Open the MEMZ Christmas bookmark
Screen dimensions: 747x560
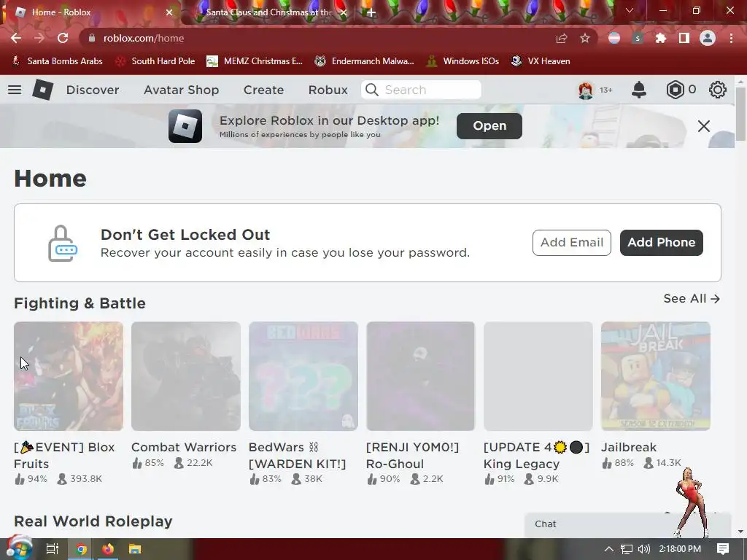pyautogui.click(x=255, y=61)
